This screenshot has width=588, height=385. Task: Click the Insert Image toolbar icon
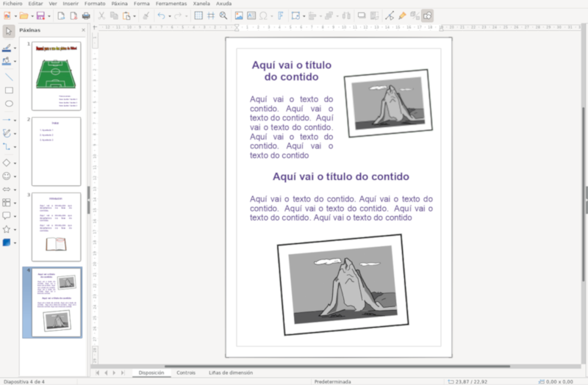point(239,15)
